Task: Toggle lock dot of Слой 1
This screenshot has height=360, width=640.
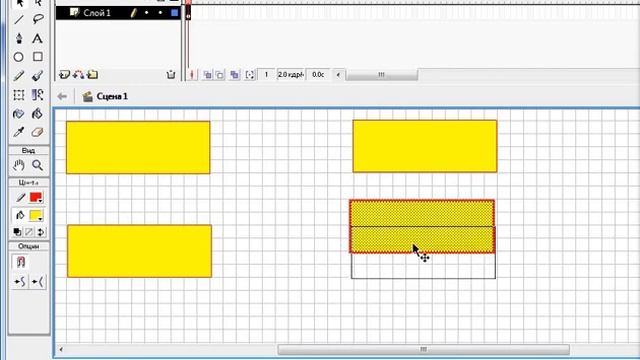Action: pyautogui.click(x=160, y=13)
